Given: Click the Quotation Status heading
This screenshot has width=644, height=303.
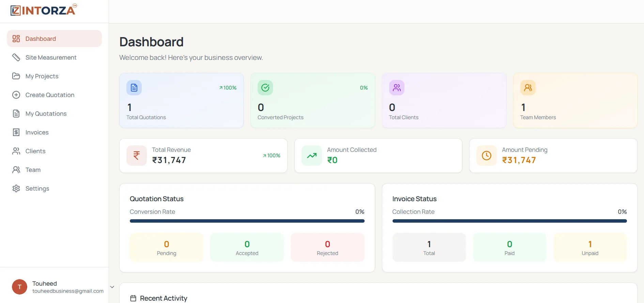Looking at the screenshot, I should [157, 199].
